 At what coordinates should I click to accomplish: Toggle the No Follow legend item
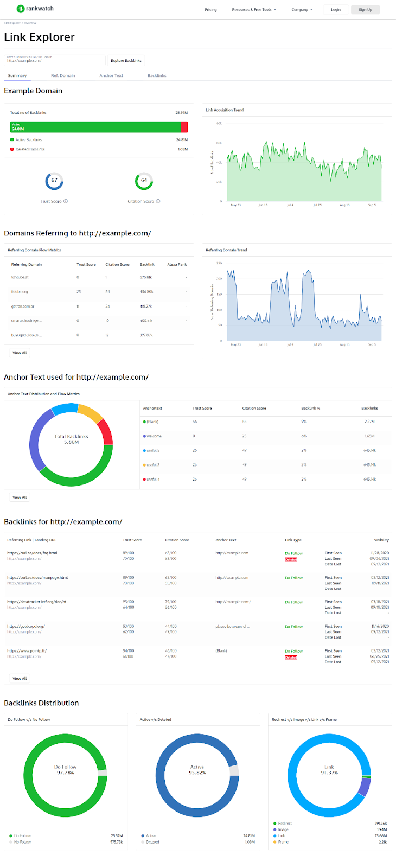click(x=20, y=842)
